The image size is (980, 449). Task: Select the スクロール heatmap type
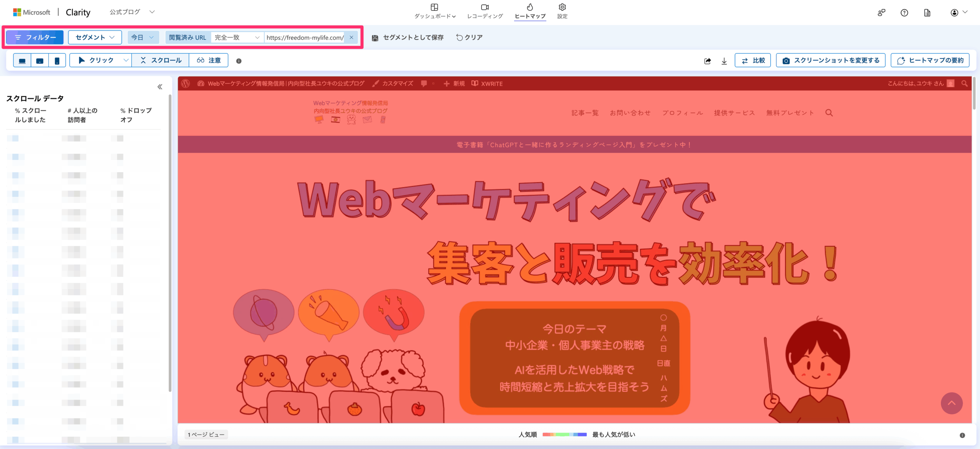pos(160,60)
